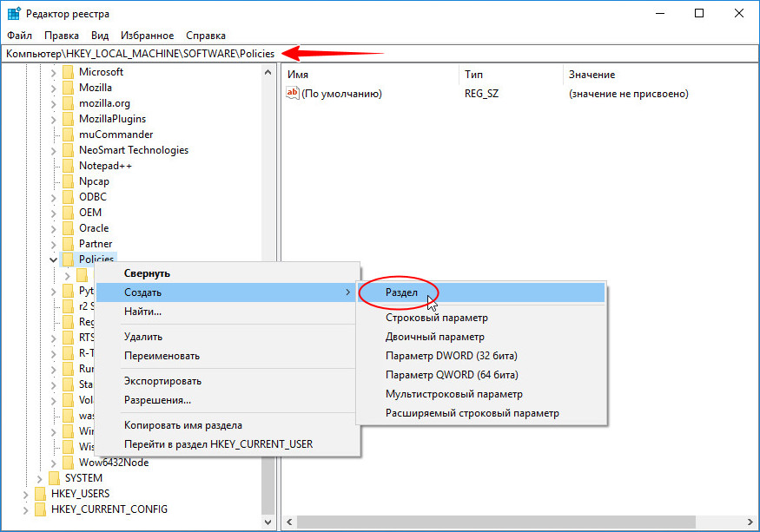Click the ODBC folder icon
760x532 pixels.
point(69,197)
